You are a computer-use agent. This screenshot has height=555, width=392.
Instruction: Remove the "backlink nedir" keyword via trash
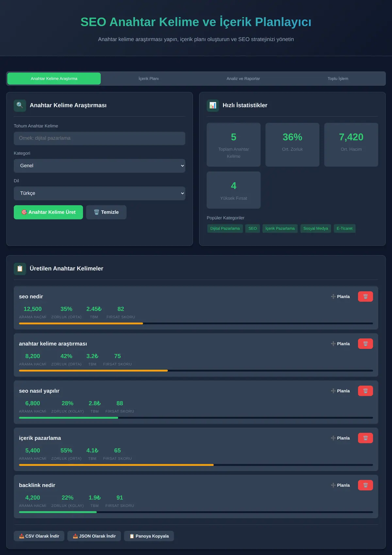[x=365, y=485]
